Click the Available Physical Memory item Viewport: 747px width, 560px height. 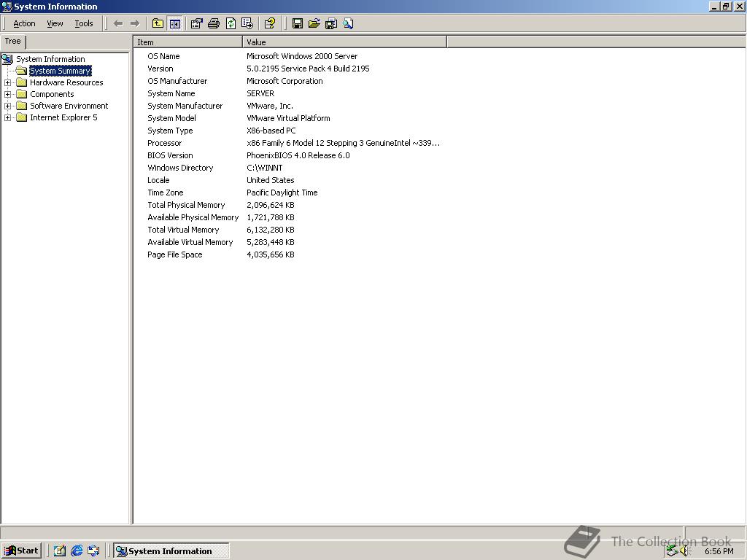pyautogui.click(x=193, y=217)
